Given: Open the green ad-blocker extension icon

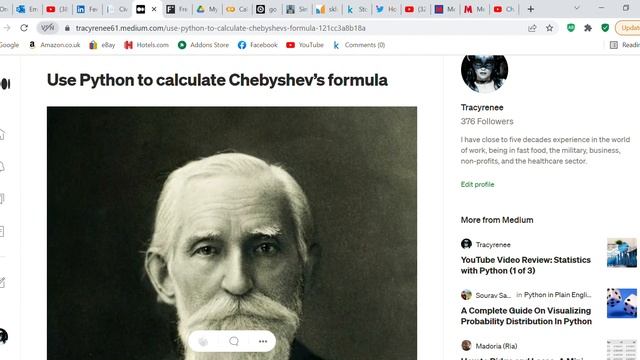Looking at the screenshot, I should (x=571, y=28).
